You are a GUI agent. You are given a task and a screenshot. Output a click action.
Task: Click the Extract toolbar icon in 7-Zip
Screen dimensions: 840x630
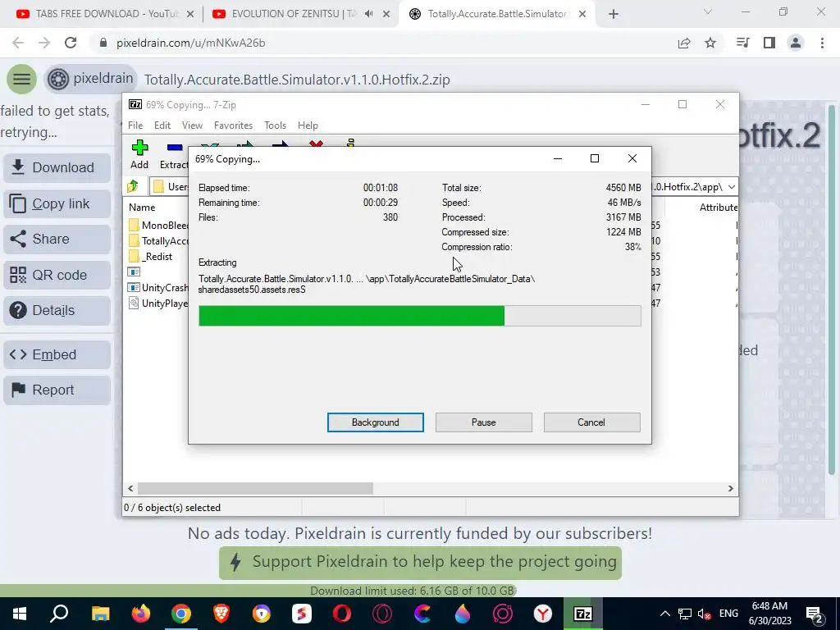tap(174, 155)
